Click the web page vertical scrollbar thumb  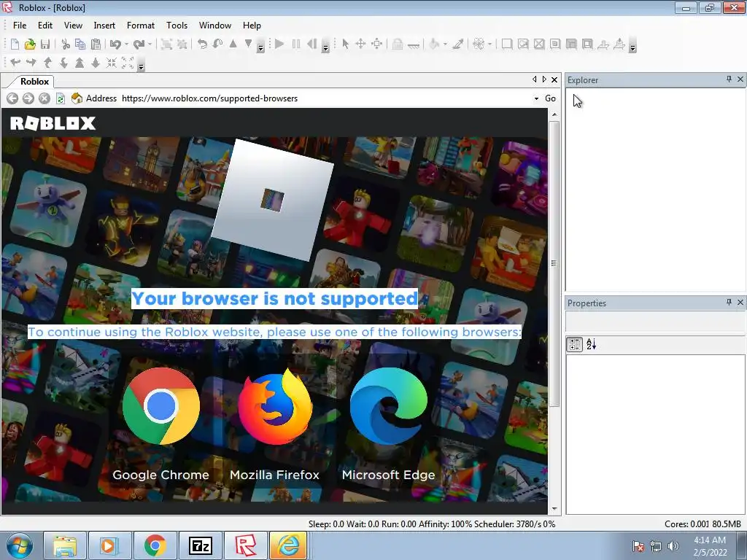(554, 263)
